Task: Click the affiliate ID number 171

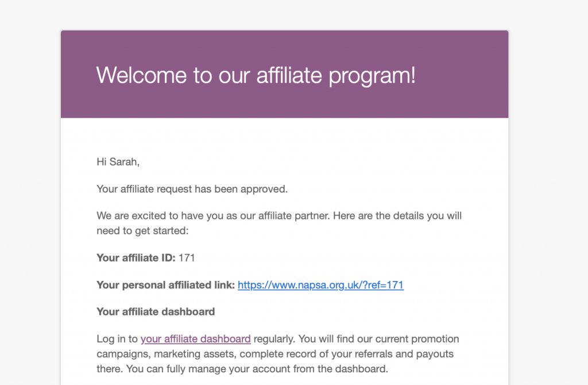Action: [187, 257]
